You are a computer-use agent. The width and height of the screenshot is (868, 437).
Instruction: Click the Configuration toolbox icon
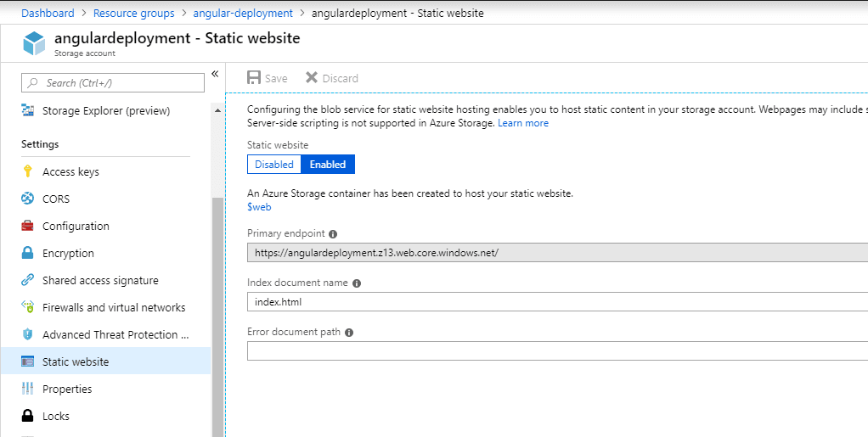click(x=28, y=226)
